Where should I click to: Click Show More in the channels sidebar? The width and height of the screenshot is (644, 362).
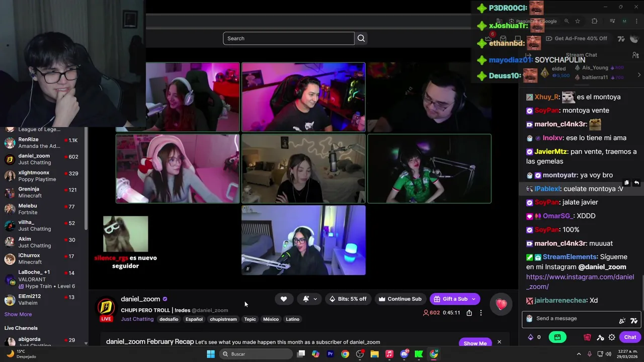(18, 314)
